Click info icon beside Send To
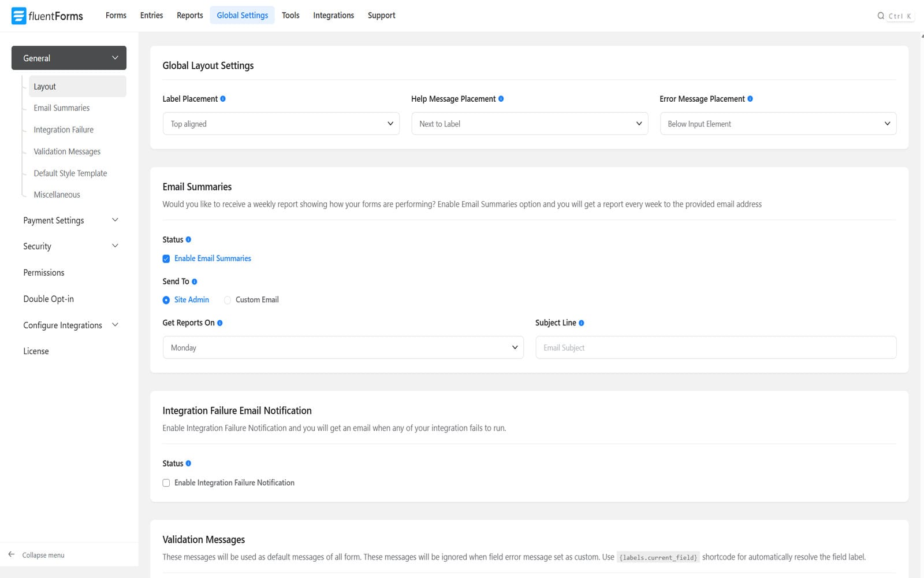This screenshot has width=924, height=578. 195,281
